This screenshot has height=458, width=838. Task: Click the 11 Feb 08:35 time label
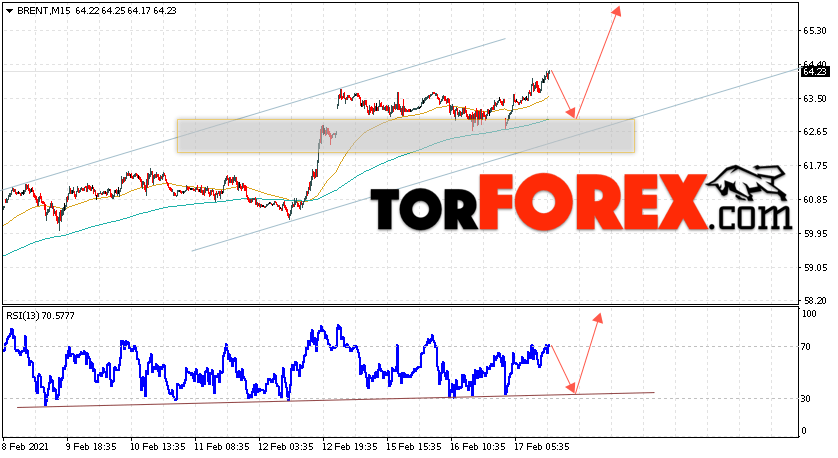(222, 446)
